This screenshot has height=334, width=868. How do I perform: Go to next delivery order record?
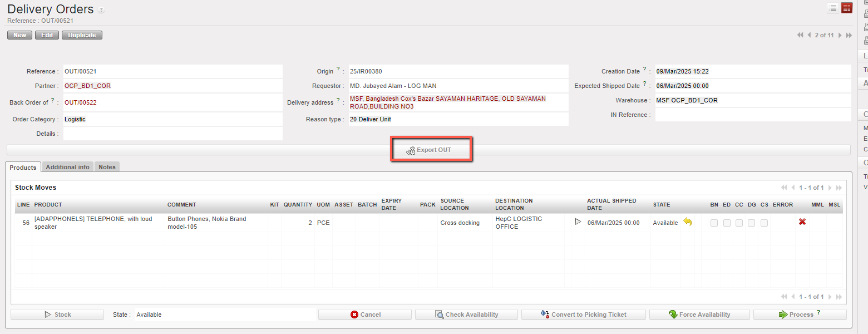(x=840, y=35)
